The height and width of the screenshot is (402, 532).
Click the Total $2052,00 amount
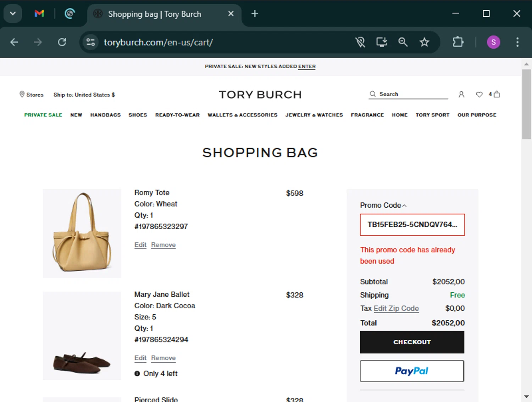[x=448, y=323]
